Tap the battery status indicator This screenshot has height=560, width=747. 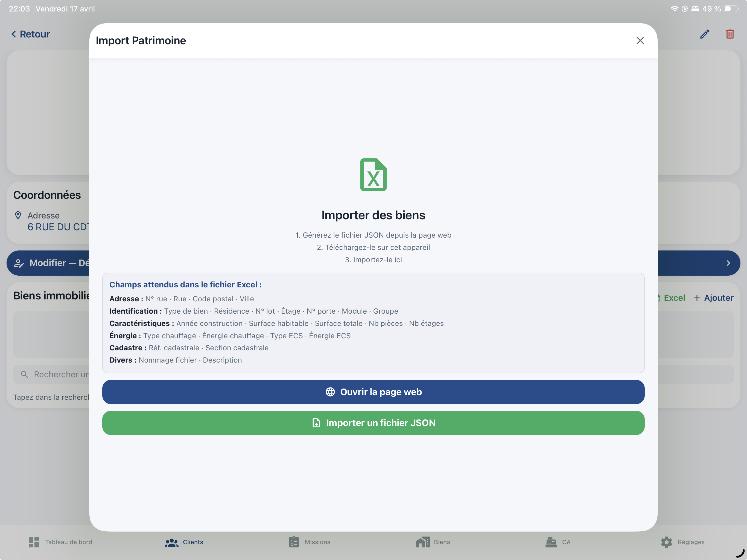coord(730,9)
